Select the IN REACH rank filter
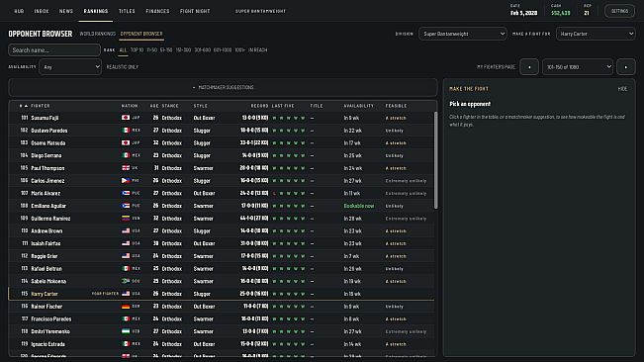 pyautogui.click(x=257, y=50)
